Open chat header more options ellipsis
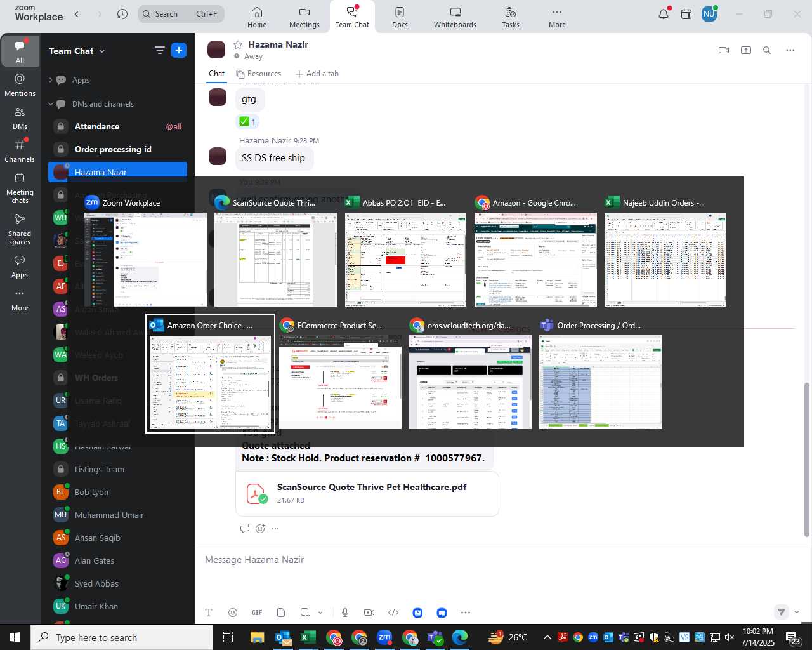Screen dimensions: 812x650 tap(790, 50)
